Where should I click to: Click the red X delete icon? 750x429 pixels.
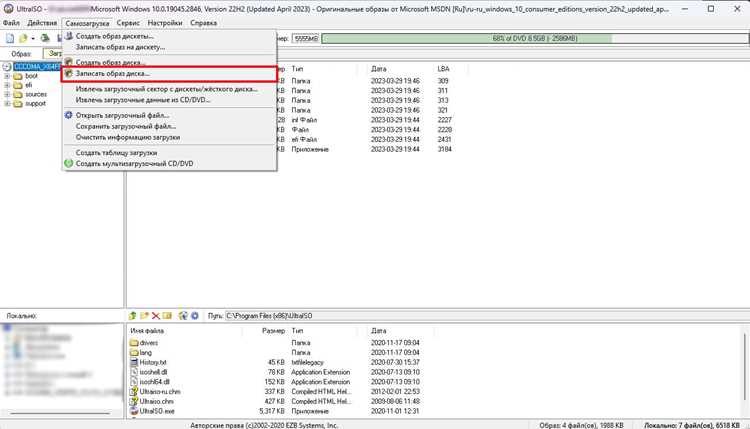pyautogui.click(x=155, y=316)
